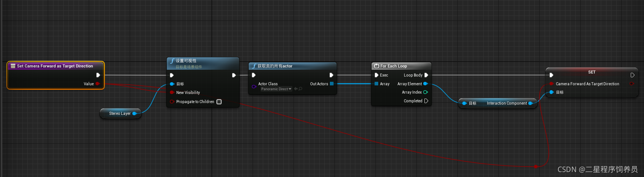
Task: Select the 获取类的所有actor node title
Action: (x=275, y=66)
